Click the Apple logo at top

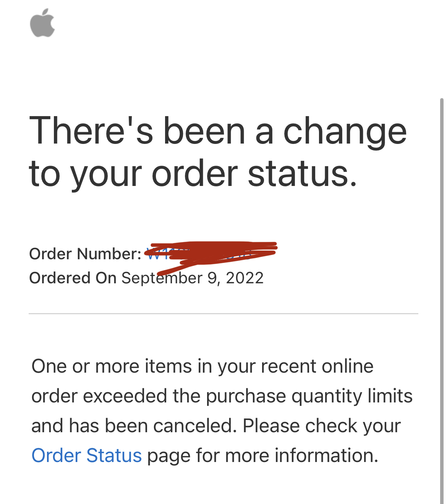[42, 23]
